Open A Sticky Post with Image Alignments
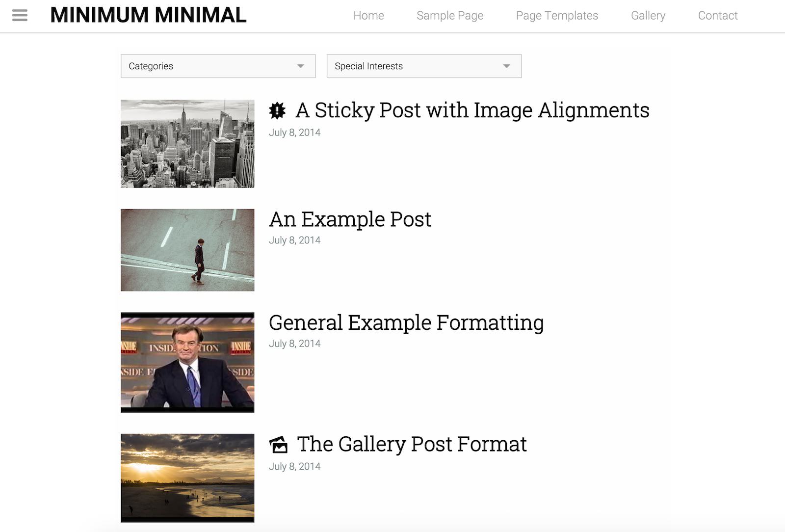The width and height of the screenshot is (785, 532). coord(472,110)
